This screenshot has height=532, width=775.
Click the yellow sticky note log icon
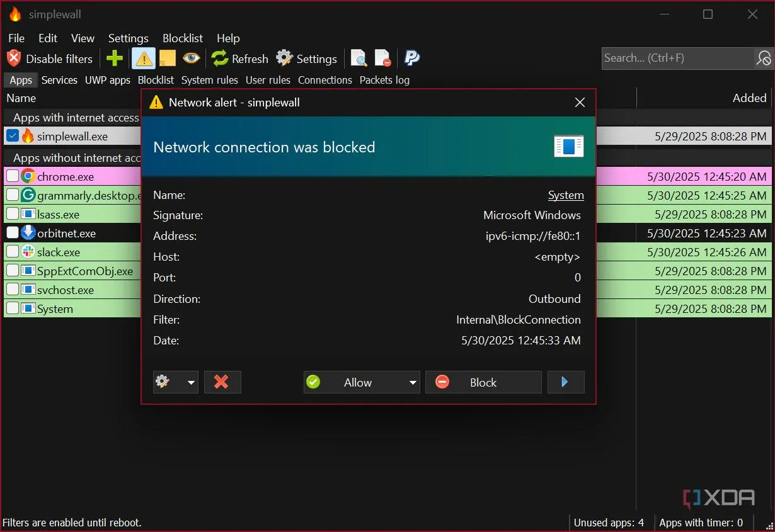pyautogui.click(x=167, y=59)
